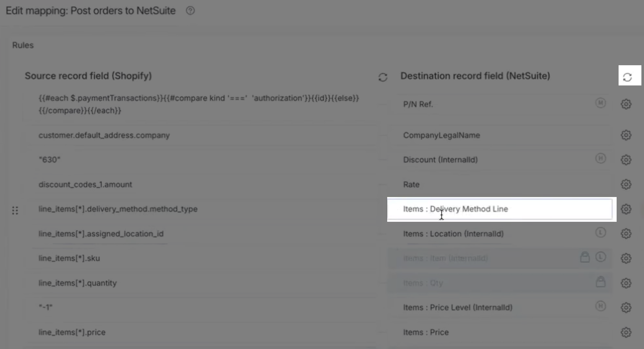644x349 pixels.
Task: Click "Source record field (Shopify)" heading
Action: coord(88,76)
